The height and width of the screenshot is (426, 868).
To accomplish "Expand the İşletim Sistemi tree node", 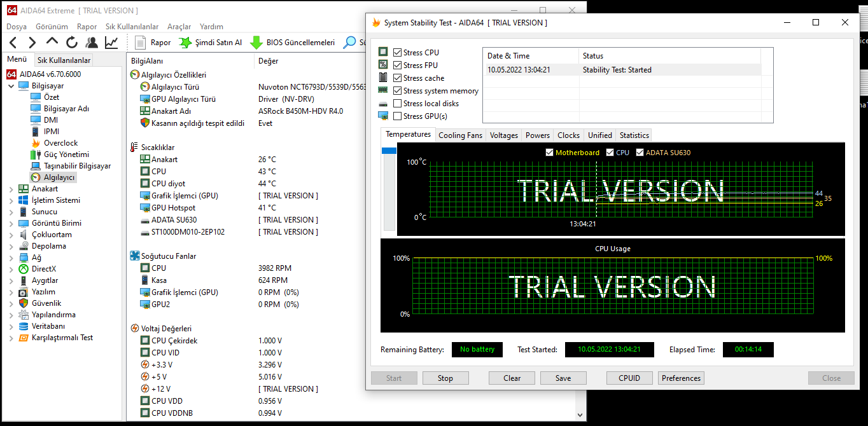I will click(11, 200).
